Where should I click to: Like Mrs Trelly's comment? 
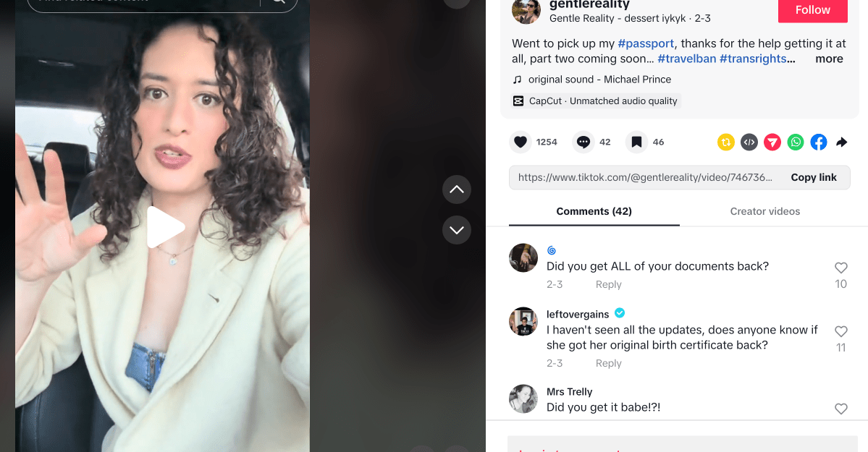[840, 409]
